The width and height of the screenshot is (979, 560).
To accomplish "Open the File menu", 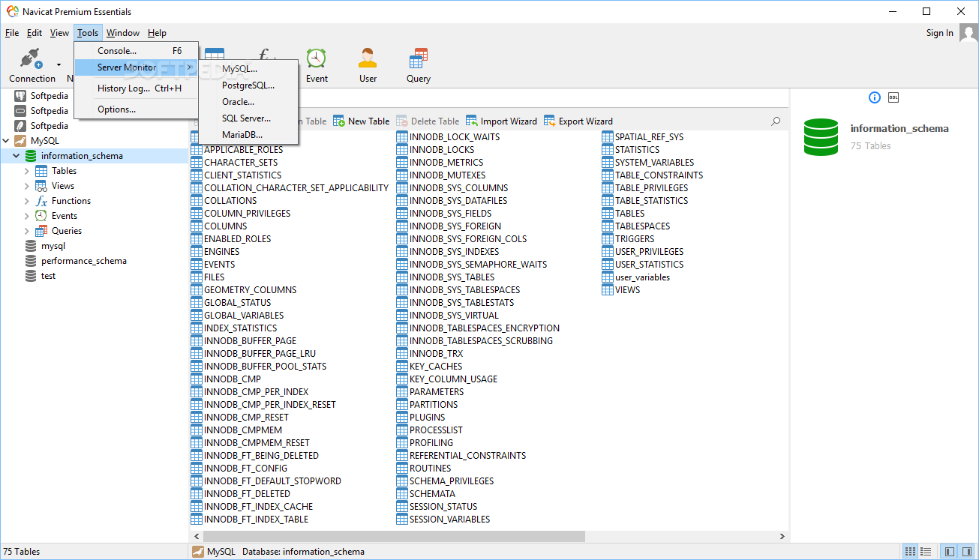I will [x=12, y=33].
